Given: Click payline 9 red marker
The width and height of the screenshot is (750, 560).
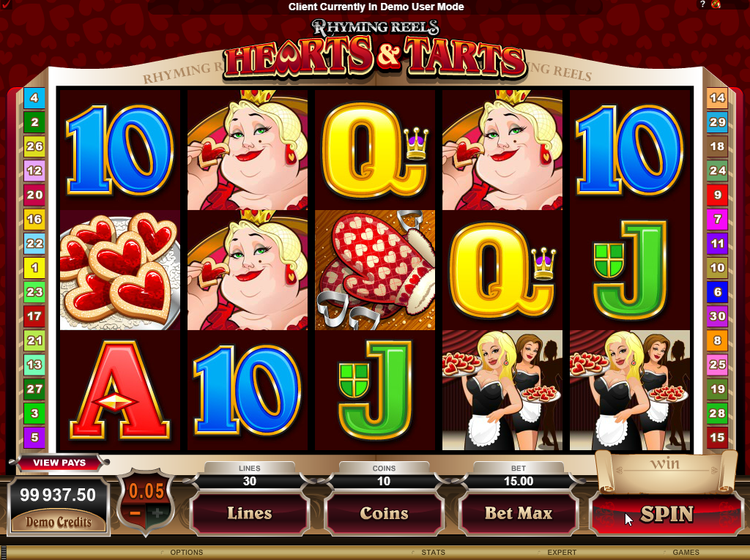Looking at the screenshot, I should (717, 195).
